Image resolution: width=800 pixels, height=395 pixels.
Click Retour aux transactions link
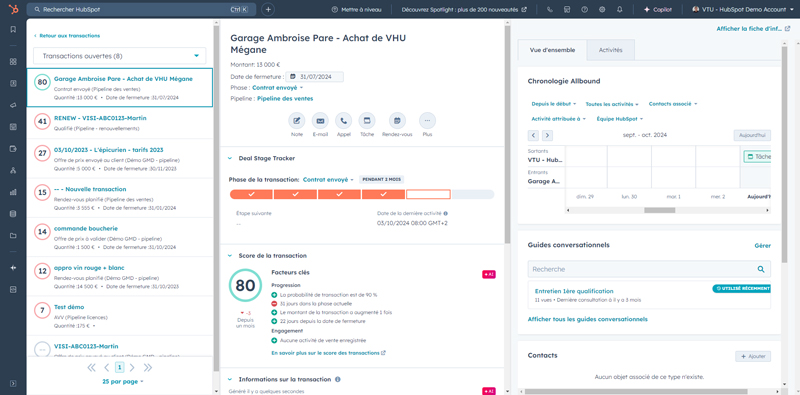tap(67, 36)
